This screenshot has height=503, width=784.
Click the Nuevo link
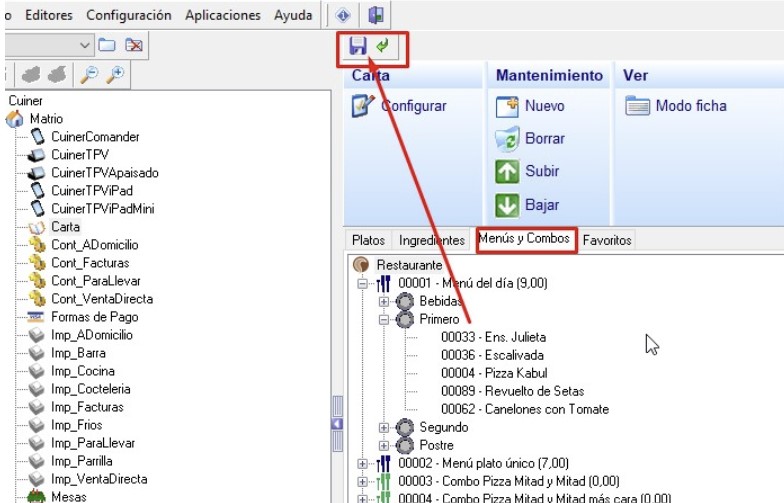point(544,106)
